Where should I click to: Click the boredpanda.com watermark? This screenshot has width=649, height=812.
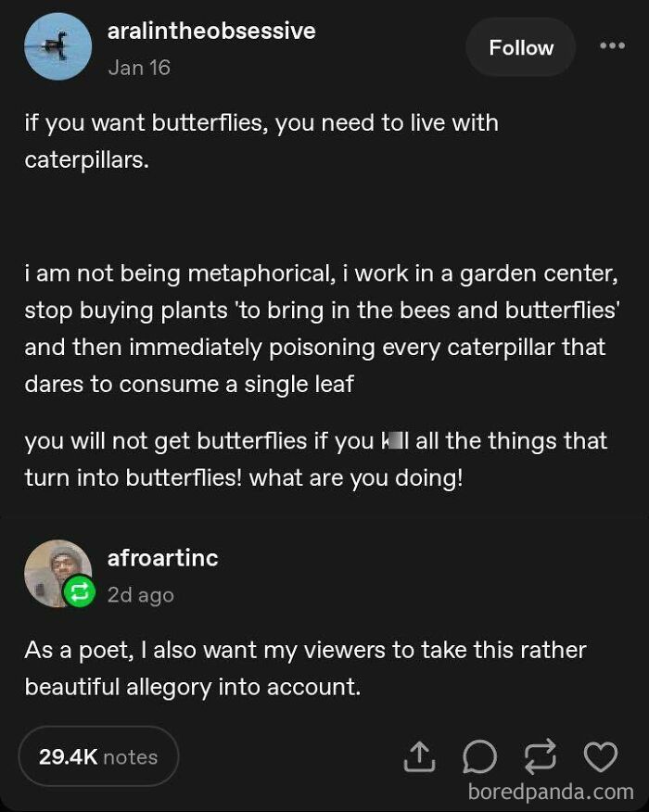tap(550, 792)
